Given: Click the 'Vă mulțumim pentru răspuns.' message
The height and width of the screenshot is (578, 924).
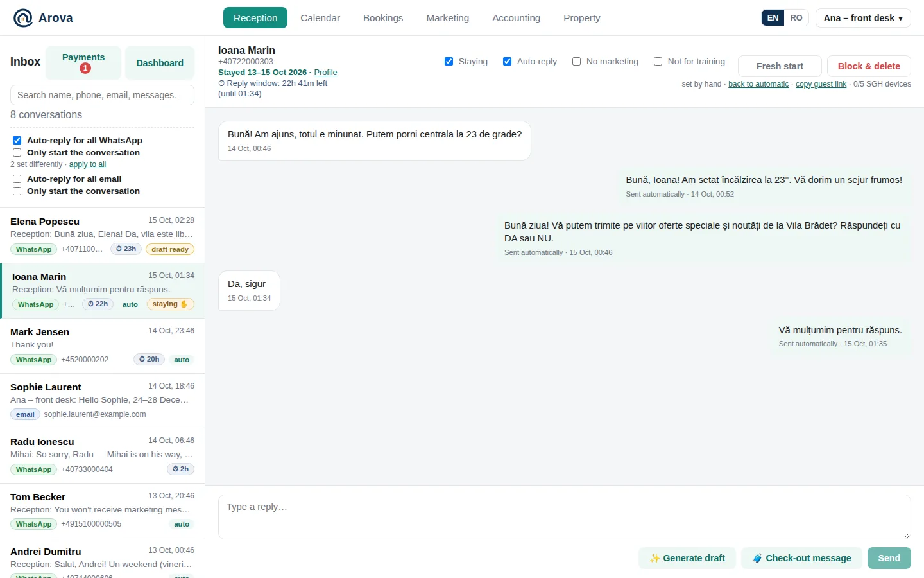Looking at the screenshot, I should pos(840,337).
